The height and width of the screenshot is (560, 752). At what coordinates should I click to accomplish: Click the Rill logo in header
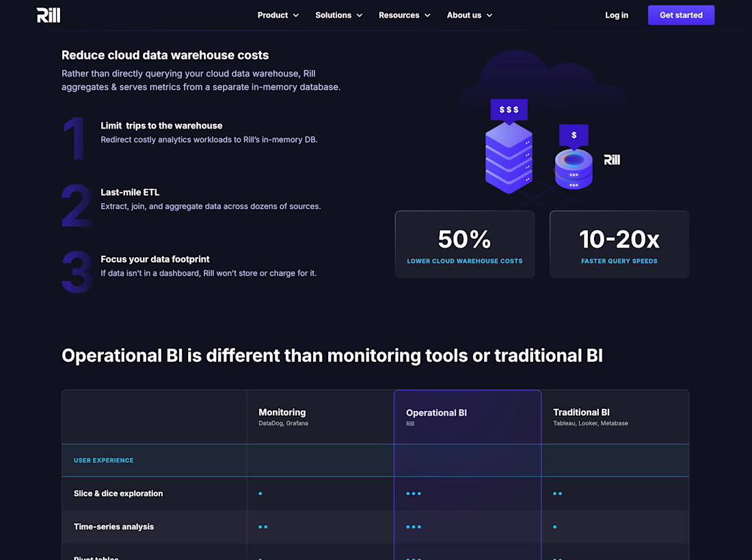[x=49, y=15]
